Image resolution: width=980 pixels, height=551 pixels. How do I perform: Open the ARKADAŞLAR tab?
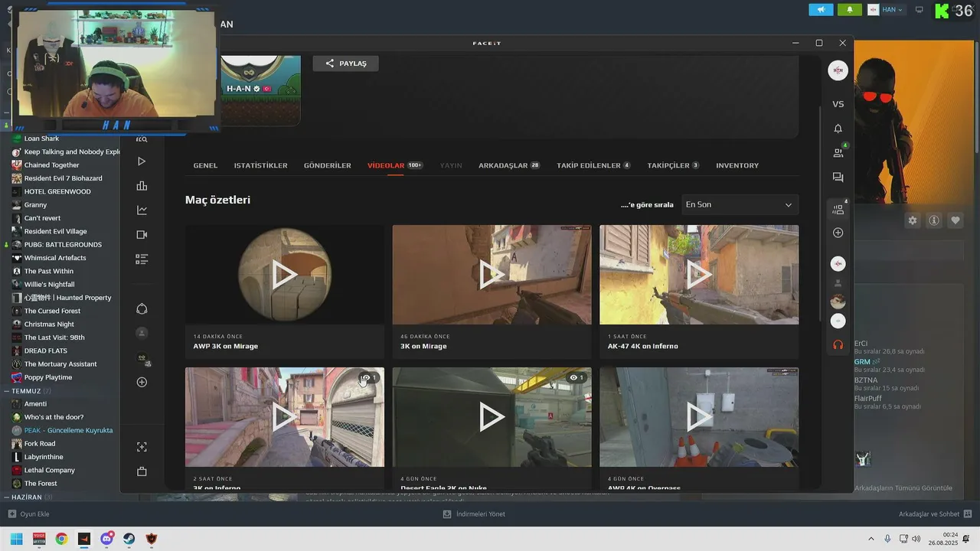coord(509,165)
